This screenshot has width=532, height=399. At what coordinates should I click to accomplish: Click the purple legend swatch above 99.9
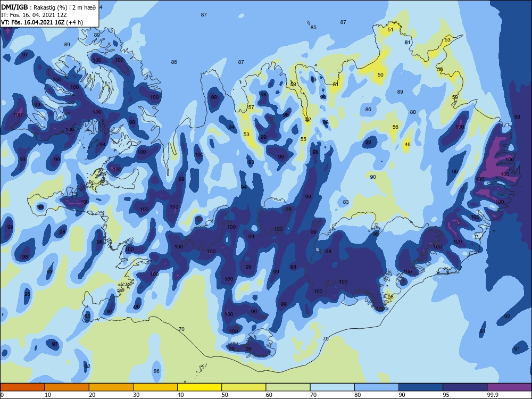[509, 387]
